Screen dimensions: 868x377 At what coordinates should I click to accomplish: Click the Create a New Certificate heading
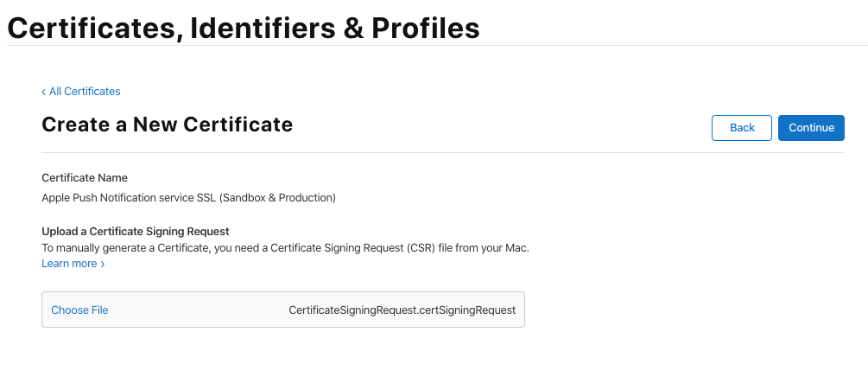167,125
